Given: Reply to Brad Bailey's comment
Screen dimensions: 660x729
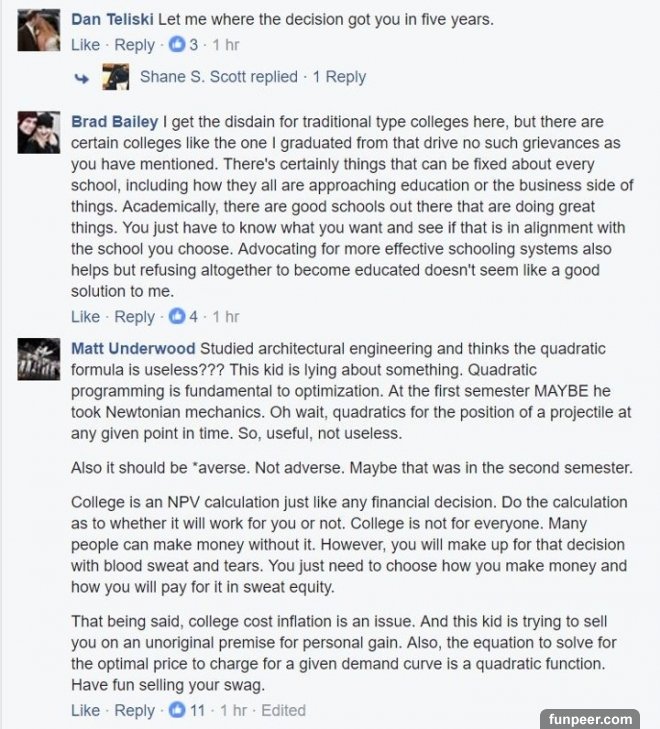Looking at the screenshot, I should 135,317.
